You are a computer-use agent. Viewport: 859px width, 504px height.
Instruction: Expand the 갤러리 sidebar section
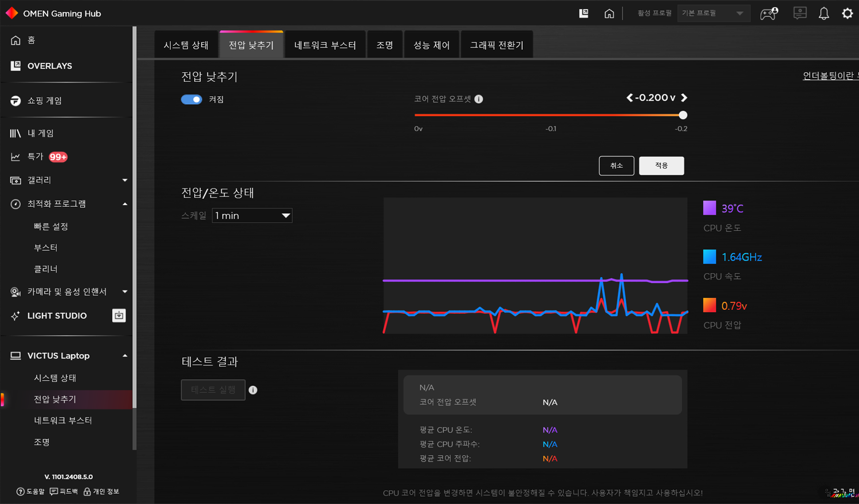(x=125, y=180)
